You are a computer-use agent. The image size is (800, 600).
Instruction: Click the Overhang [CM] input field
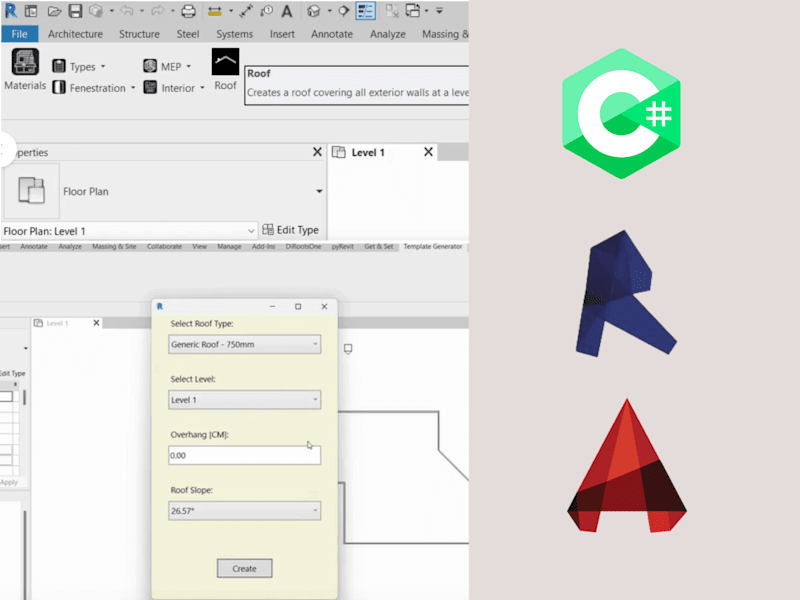244,455
